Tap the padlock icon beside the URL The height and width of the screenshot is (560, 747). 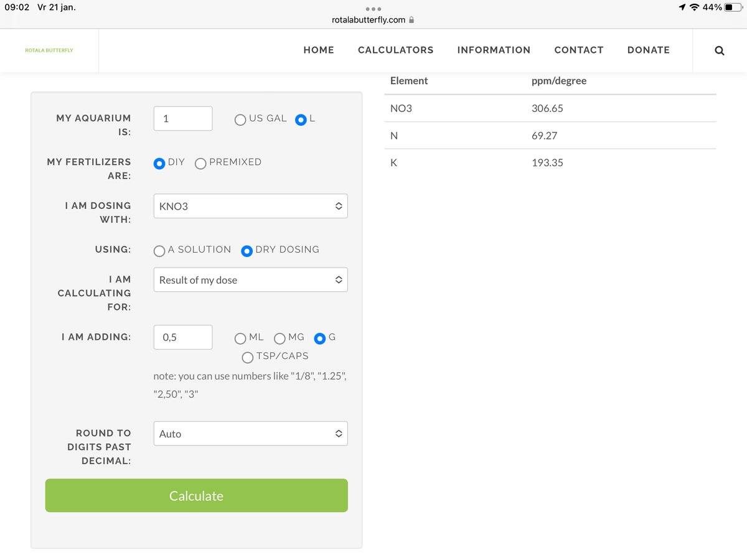click(411, 20)
